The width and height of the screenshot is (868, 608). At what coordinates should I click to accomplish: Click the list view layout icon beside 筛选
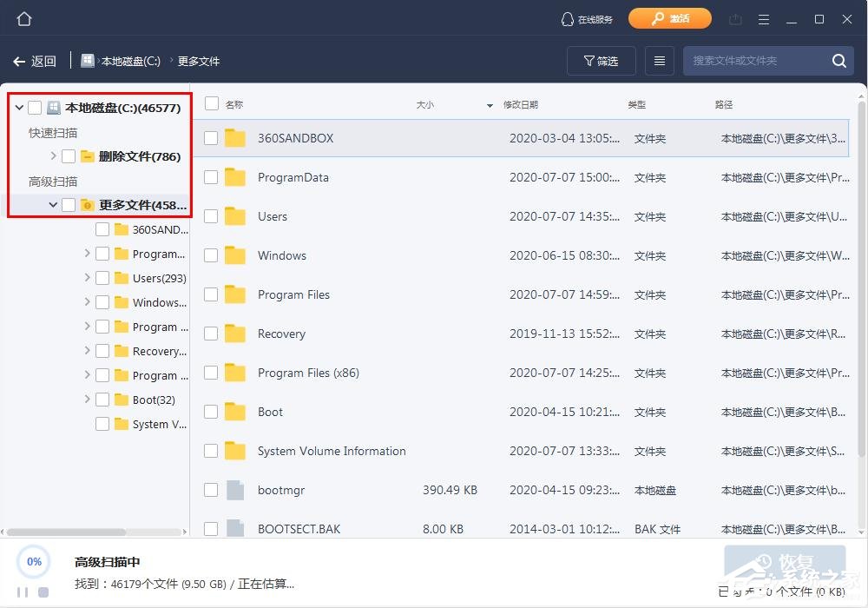[659, 61]
